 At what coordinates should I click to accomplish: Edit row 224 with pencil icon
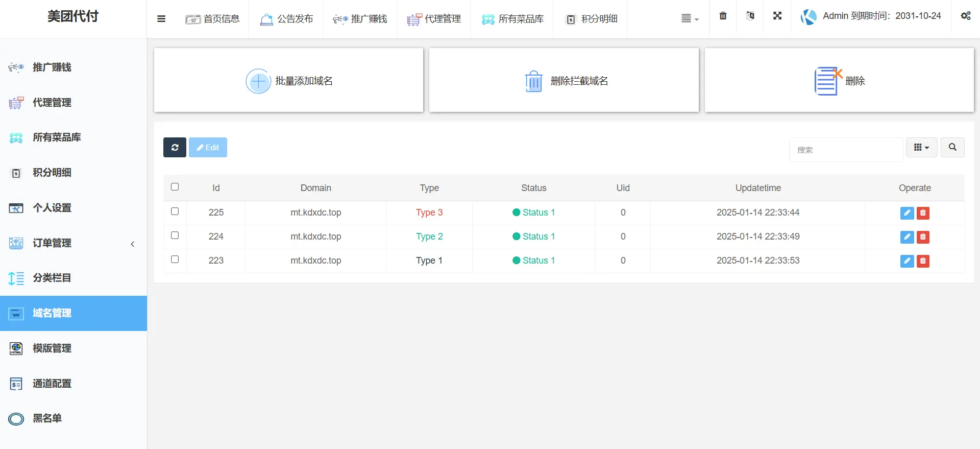pyautogui.click(x=907, y=237)
